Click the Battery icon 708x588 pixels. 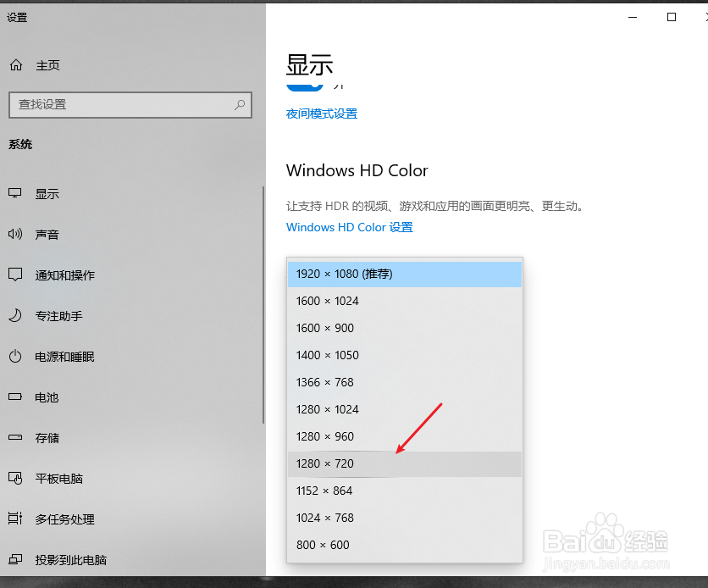(x=15, y=397)
